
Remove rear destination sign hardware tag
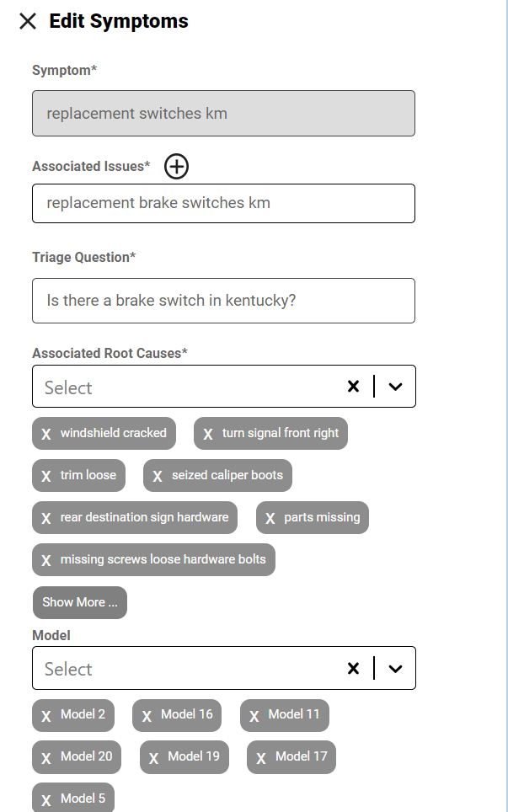point(46,518)
